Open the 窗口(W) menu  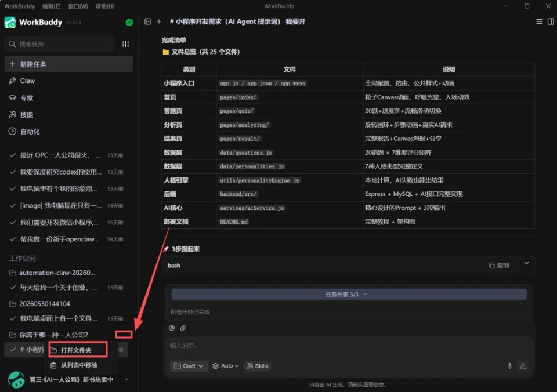tap(78, 6)
